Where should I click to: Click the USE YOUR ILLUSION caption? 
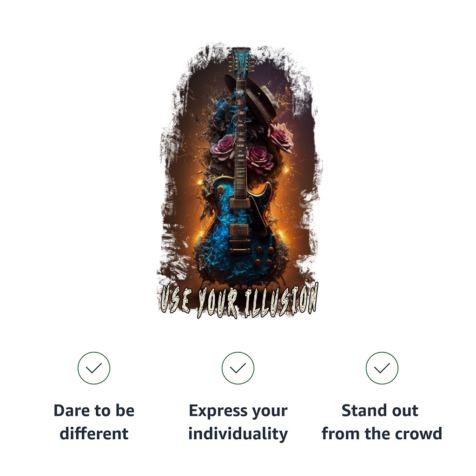pos(239,301)
